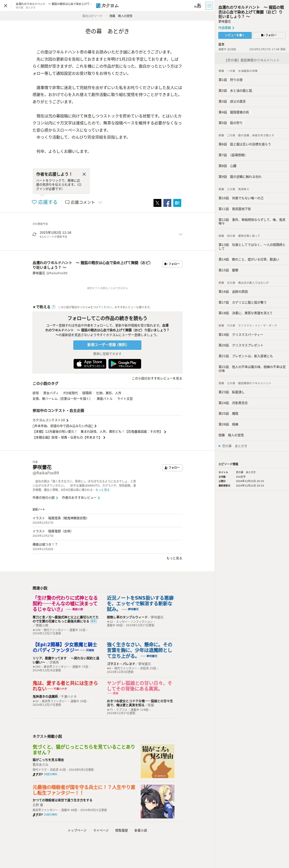Expand 応援コメント section
The image size is (289, 868).
tap(84, 203)
